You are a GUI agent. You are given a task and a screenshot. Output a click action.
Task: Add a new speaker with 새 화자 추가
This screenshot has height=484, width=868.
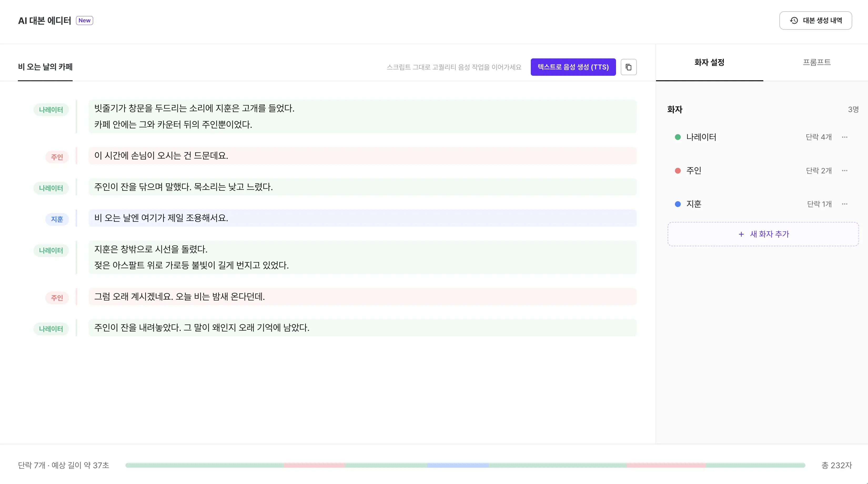click(x=763, y=234)
